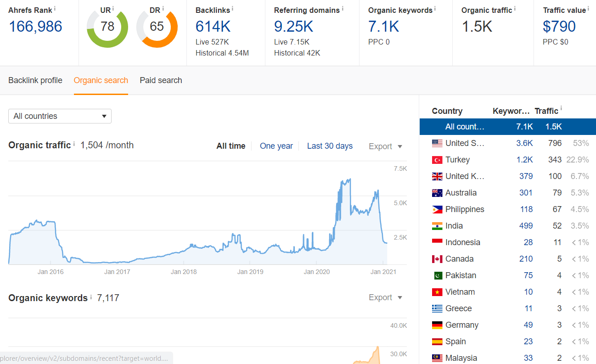This screenshot has width=596, height=364.
Task: Keep All time range selected
Action: [x=231, y=146]
